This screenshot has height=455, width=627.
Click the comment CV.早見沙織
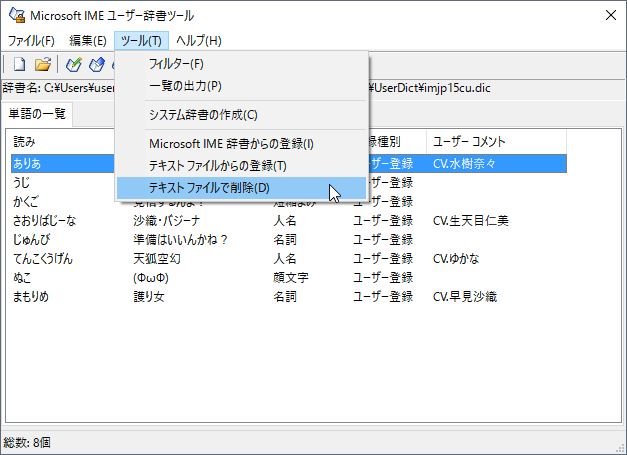465,297
